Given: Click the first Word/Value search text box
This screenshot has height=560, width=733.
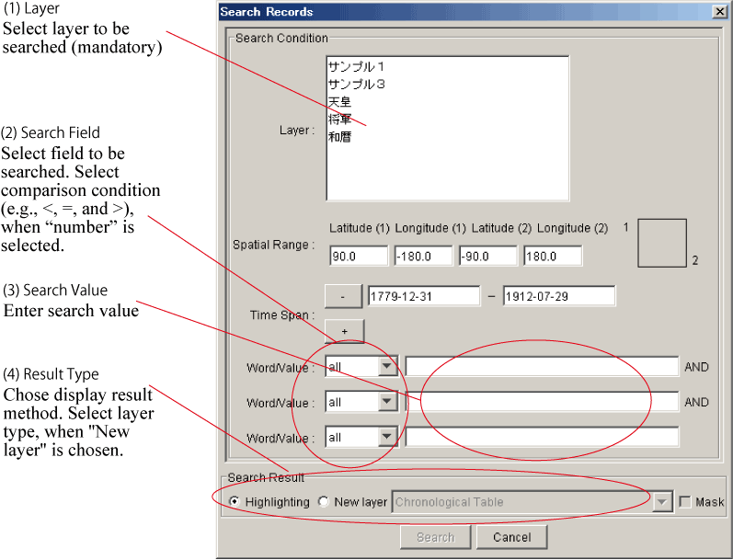Looking at the screenshot, I should coord(542,367).
